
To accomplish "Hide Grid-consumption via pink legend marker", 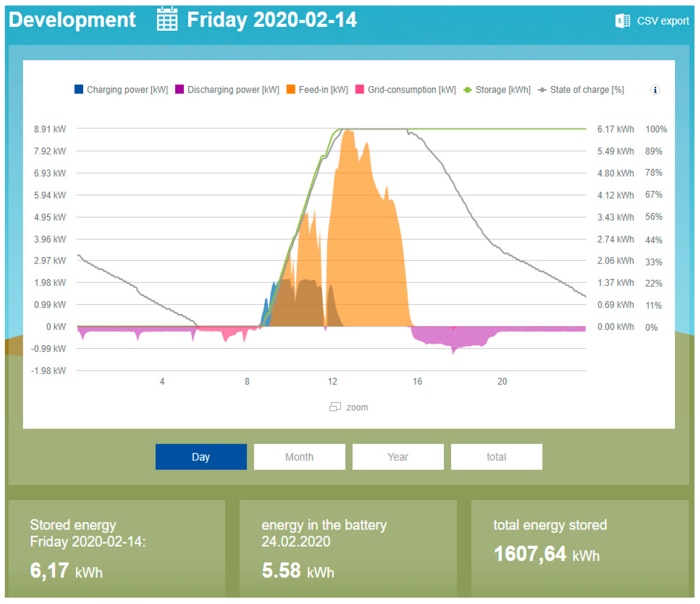I will [360, 90].
